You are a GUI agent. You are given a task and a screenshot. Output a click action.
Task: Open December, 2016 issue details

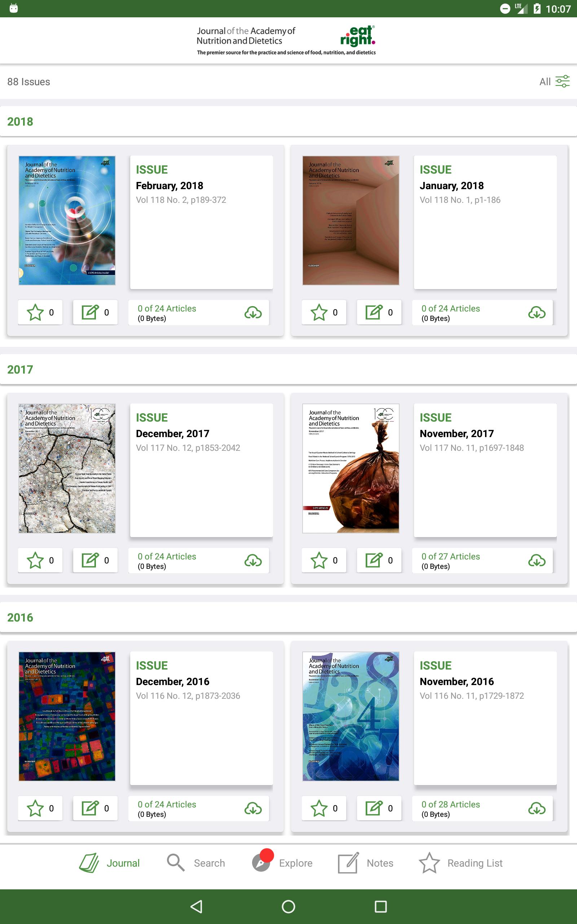(x=201, y=718)
